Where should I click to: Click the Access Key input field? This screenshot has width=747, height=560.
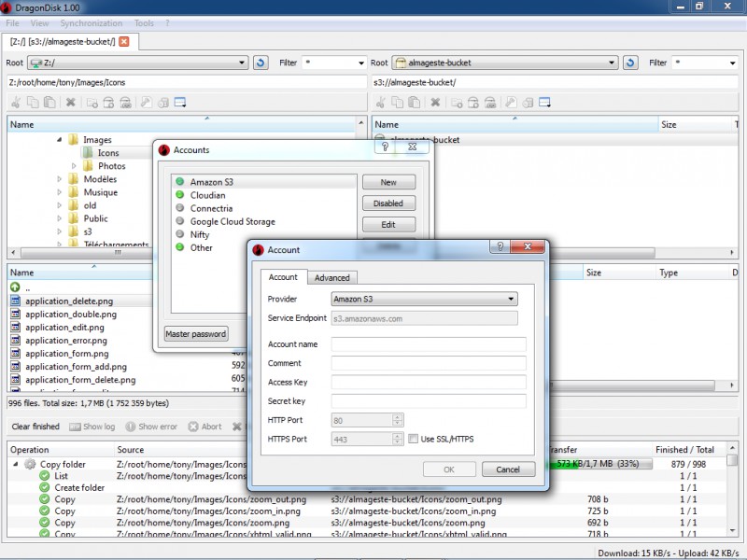tap(429, 383)
